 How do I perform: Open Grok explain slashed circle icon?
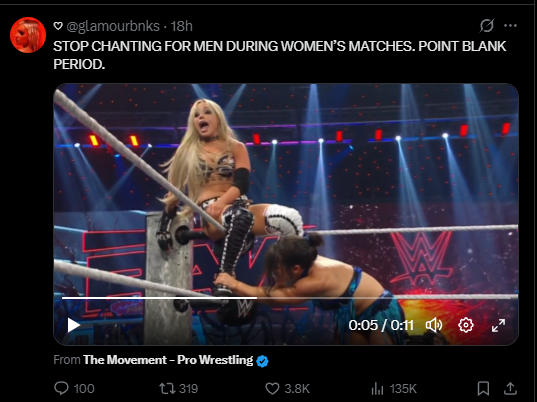[487, 26]
